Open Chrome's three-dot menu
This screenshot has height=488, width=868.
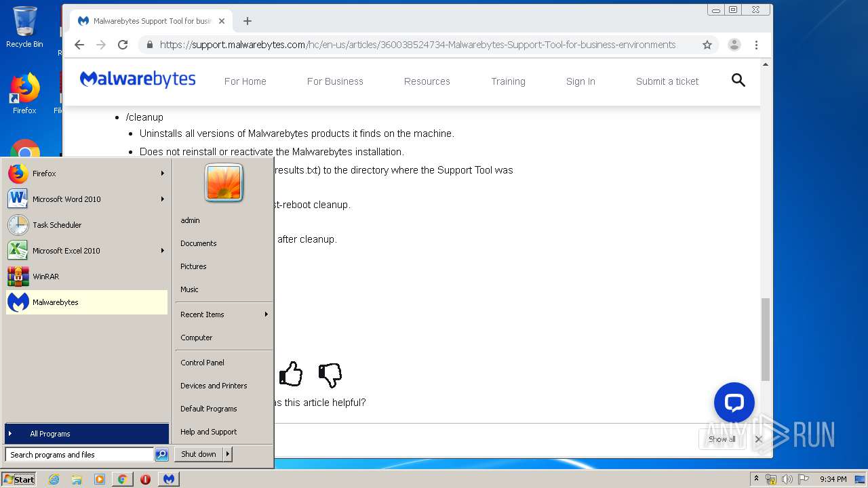[757, 45]
